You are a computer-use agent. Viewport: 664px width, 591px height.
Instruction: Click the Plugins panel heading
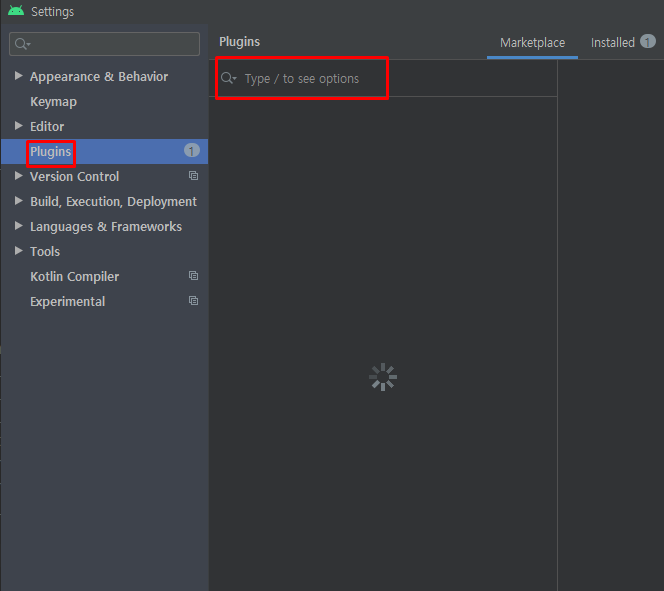(x=240, y=42)
